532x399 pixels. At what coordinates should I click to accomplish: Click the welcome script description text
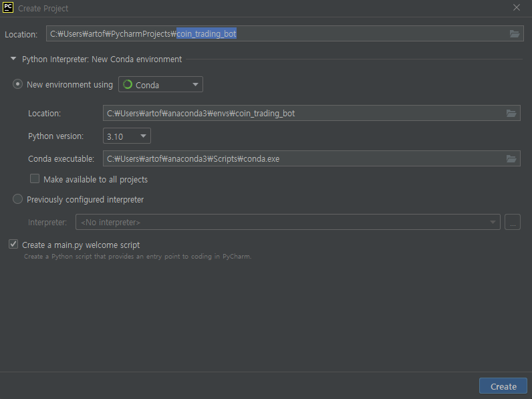[138, 257]
